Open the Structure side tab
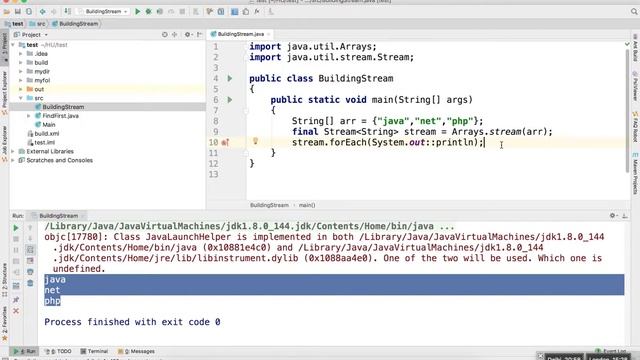Screen dimensions: 640x360 [x=4, y=280]
